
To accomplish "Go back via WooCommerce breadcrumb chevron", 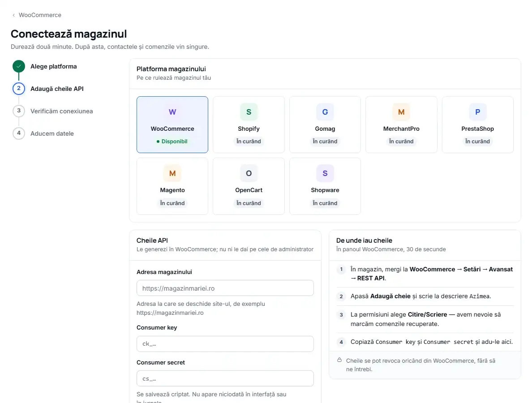I will 13,15.
